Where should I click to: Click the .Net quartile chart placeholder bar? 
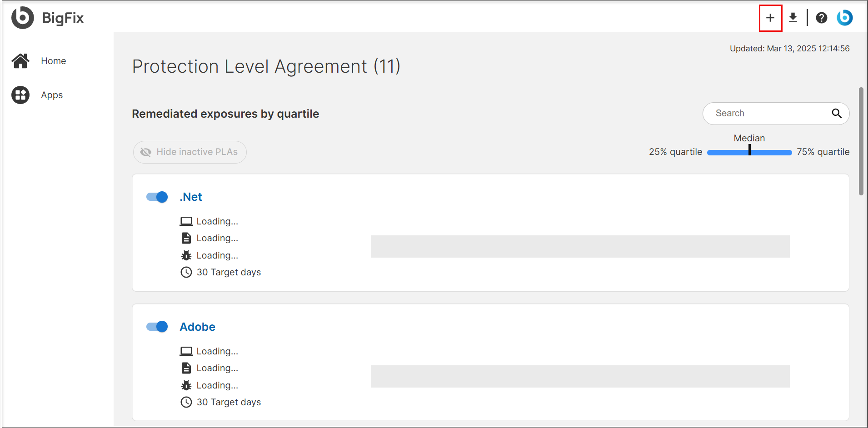coord(580,246)
